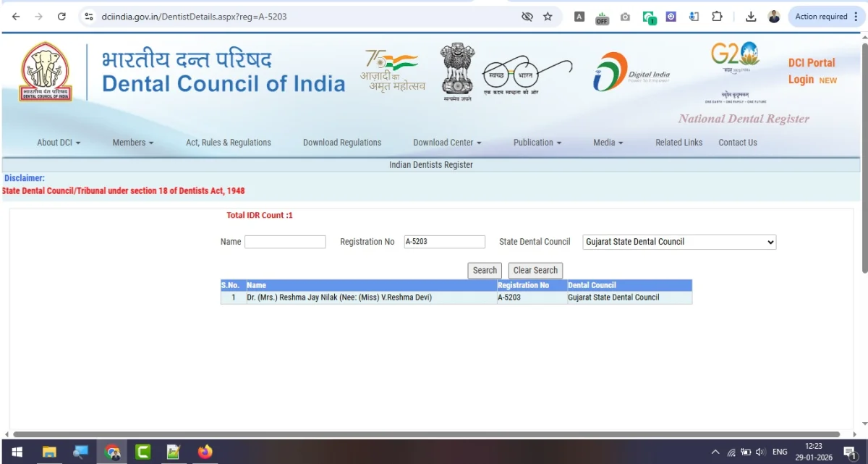Screen dimensions: 868x464
Task: Select the Act, Rules & Regulations menu
Action: click(x=228, y=143)
